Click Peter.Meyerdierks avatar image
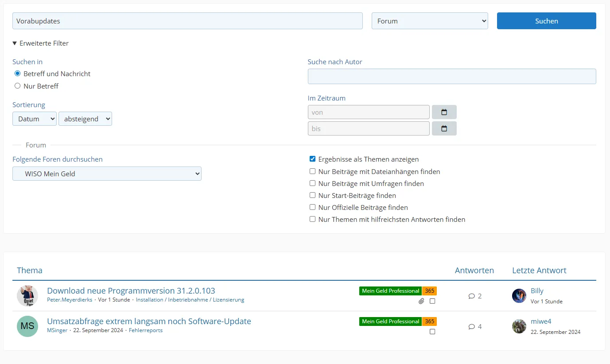The width and height of the screenshot is (610, 364). (x=27, y=296)
